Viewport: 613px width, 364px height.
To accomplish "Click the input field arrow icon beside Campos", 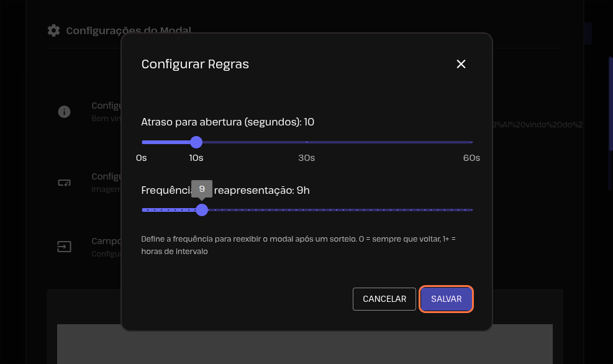I will [x=64, y=247].
